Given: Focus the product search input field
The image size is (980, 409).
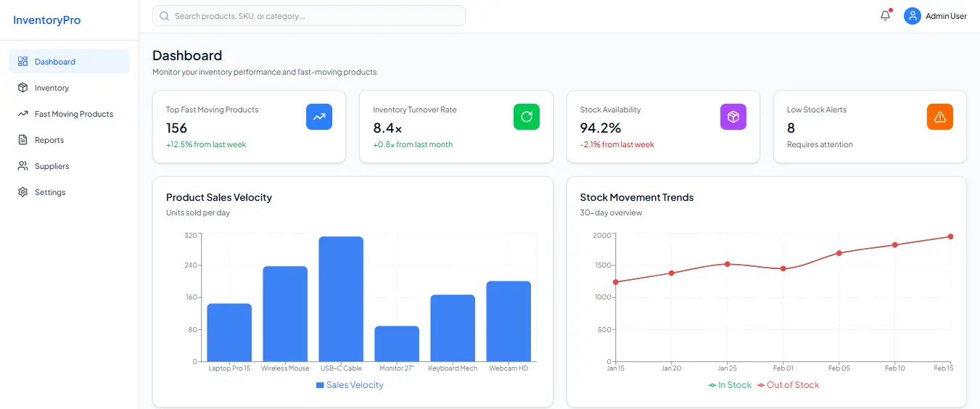Looking at the screenshot, I should tap(316, 16).
